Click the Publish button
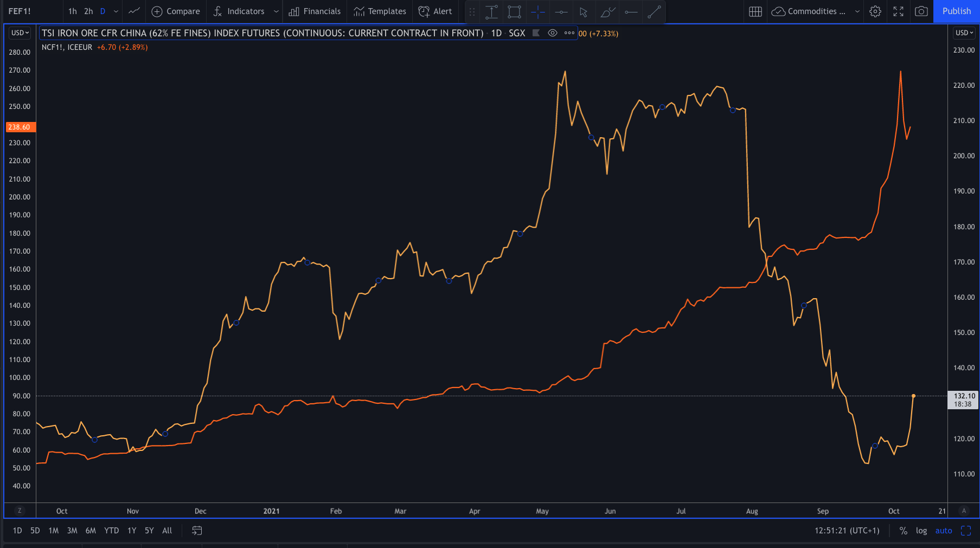980x548 pixels. [x=956, y=11]
